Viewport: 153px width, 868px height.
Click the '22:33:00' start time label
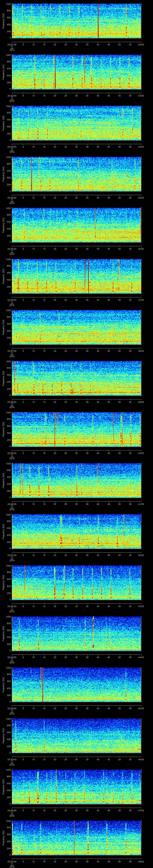click(12, 147)
